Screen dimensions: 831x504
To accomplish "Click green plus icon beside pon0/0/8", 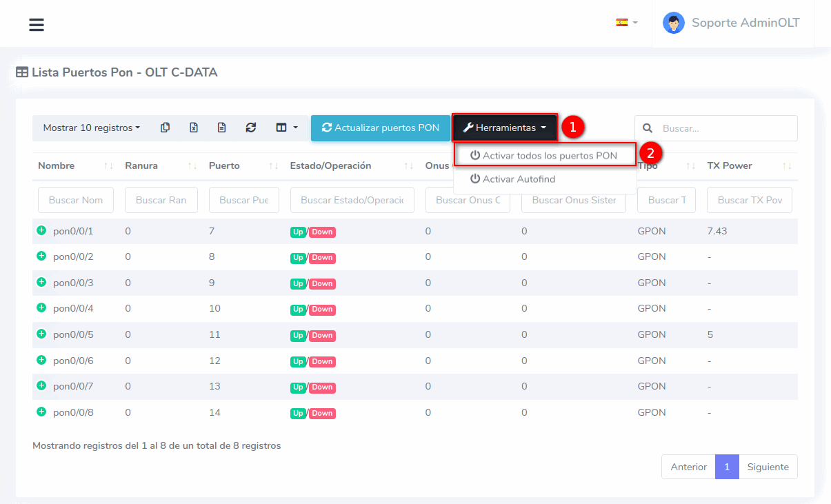I will (41, 412).
